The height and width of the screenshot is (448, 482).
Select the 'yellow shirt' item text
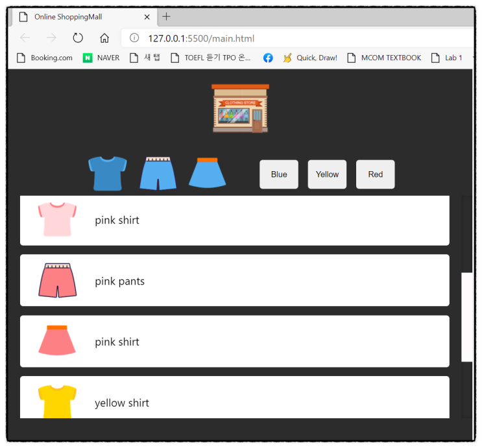(x=122, y=403)
